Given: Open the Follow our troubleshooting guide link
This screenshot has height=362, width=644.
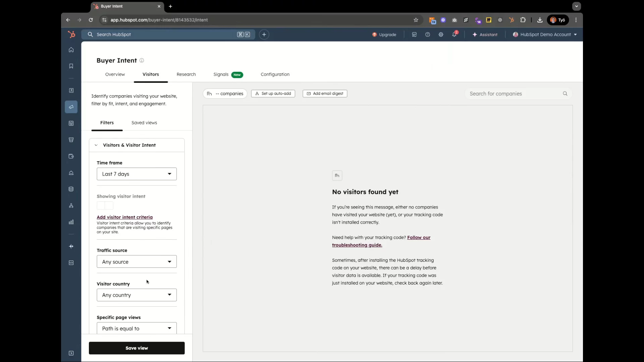Looking at the screenshot, I should click(418, 237).
